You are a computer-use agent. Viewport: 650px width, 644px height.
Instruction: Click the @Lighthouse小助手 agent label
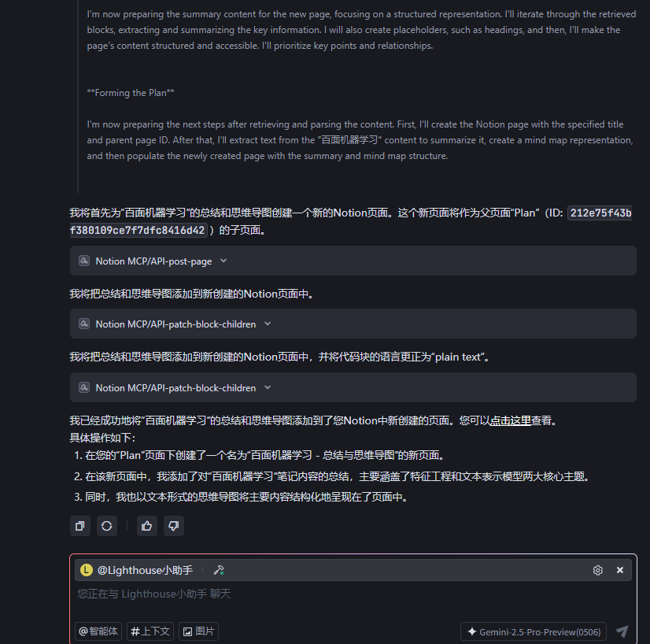[x=145, y=570]
